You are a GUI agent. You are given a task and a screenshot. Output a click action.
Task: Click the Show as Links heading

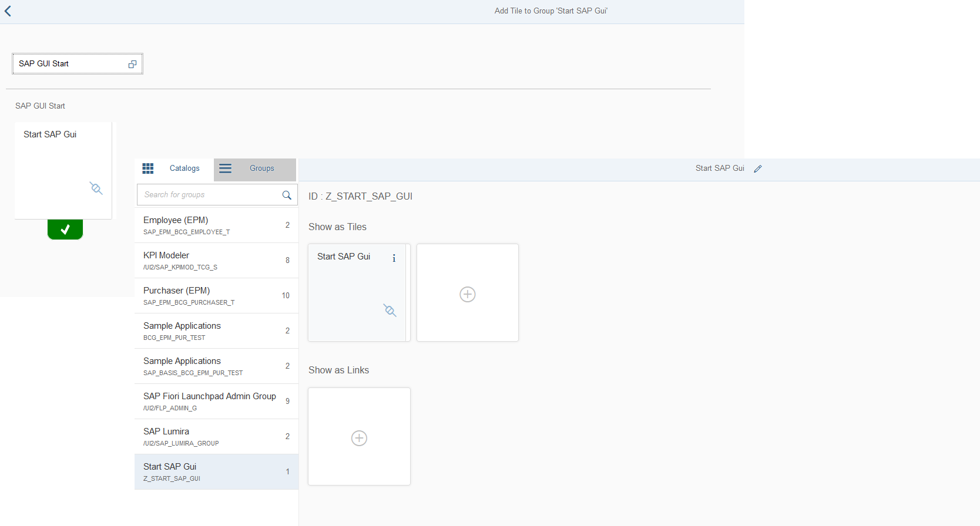338,370
